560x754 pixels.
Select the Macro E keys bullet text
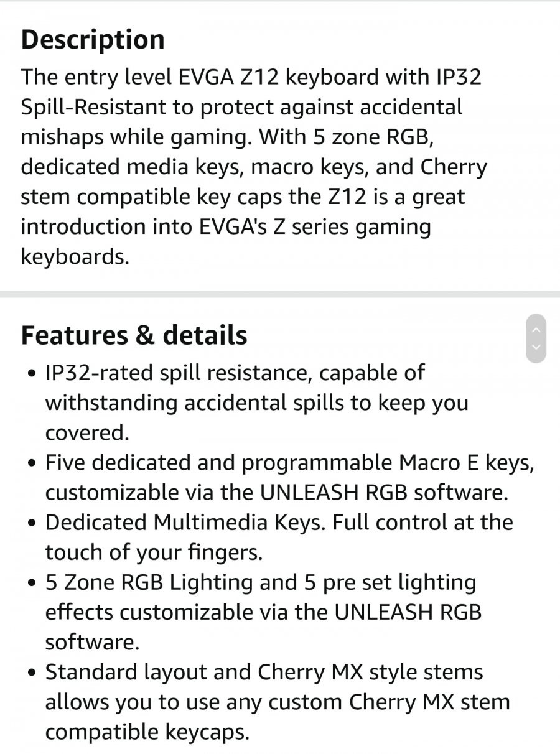pyautogui.click(x=289, y=477)
